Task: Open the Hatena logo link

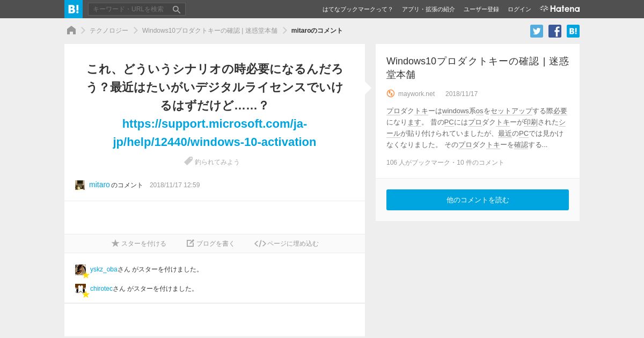Action: 560,9
